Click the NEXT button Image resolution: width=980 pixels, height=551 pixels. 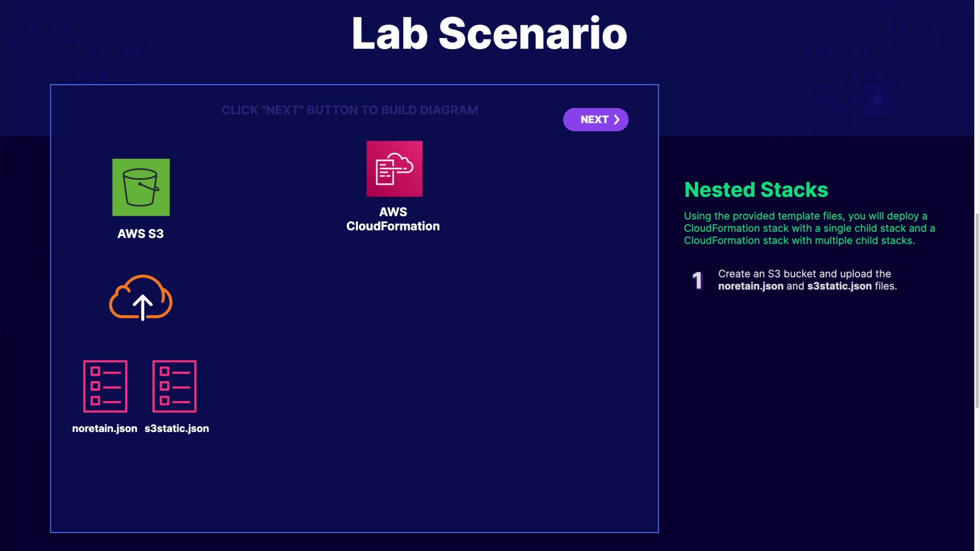point(595,119)
